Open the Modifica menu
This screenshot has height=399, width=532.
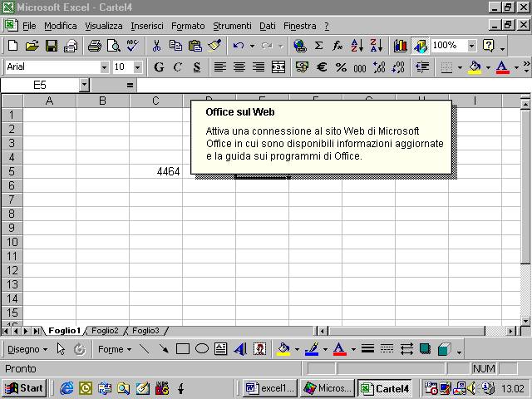[x=61, y=26]
